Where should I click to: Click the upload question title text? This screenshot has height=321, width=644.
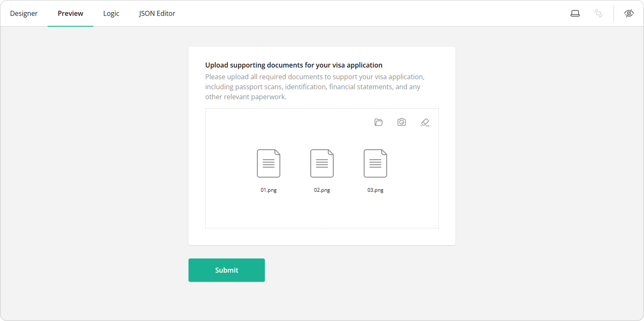(294, 65)
